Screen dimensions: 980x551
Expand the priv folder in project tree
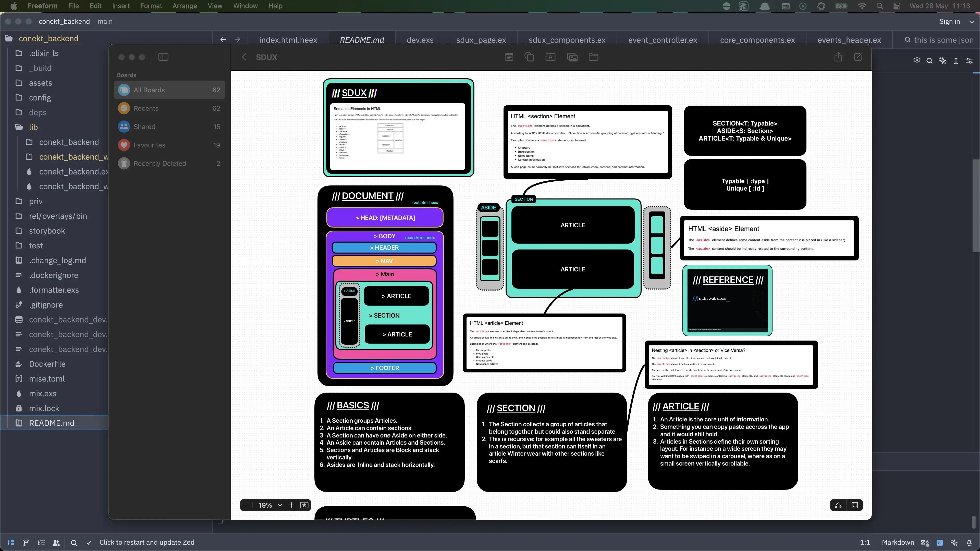coord(36,201)
